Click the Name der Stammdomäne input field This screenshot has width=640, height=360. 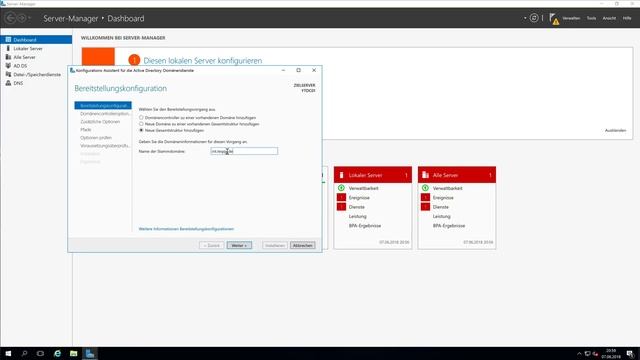[244, 151]
